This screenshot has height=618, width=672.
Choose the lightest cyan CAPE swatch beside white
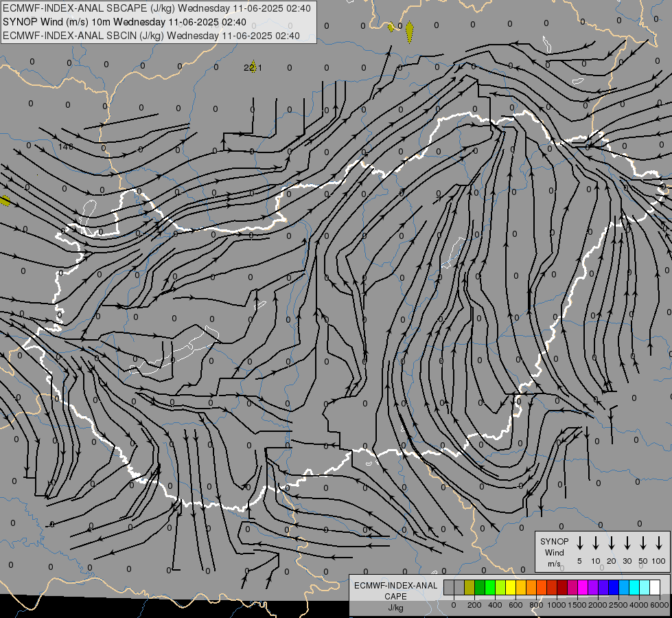644,587
